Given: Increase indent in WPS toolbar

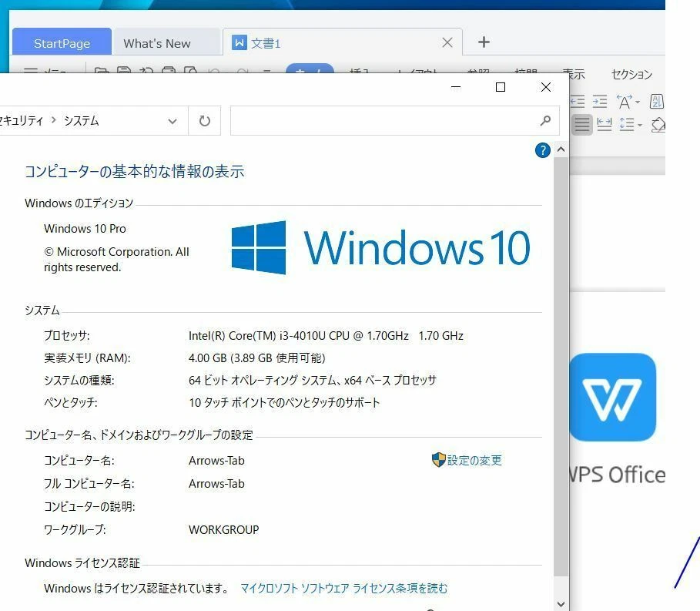Looking at the screenshot, I should 600,102.
